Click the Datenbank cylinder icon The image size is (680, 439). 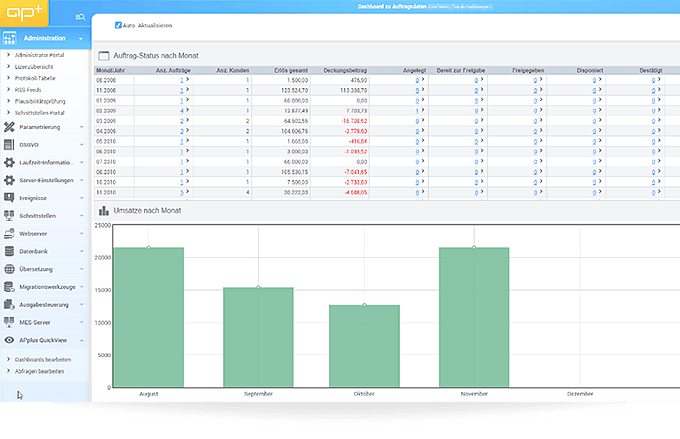9,250
